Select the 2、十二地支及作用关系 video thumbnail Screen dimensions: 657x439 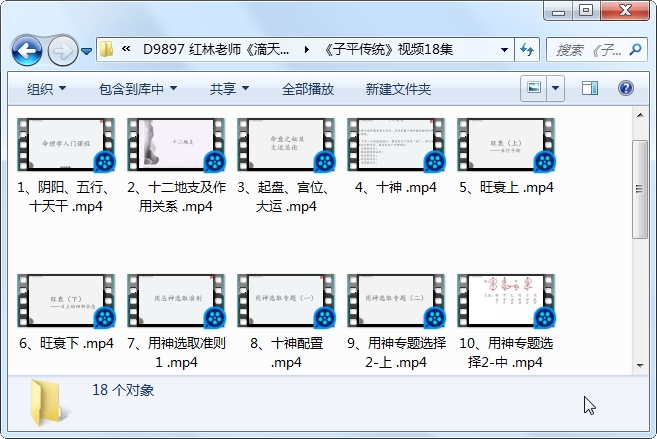point(176,145)
